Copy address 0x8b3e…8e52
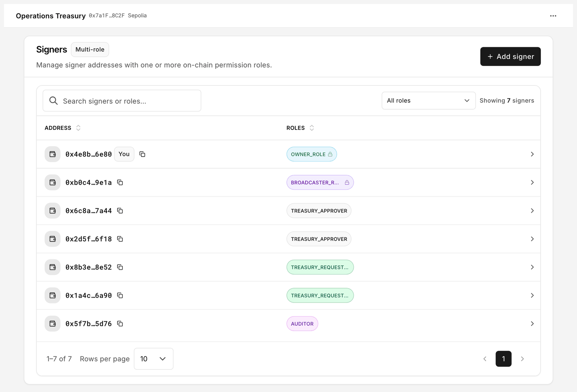The height and width of the screenshot is (392, 577). 120,267
